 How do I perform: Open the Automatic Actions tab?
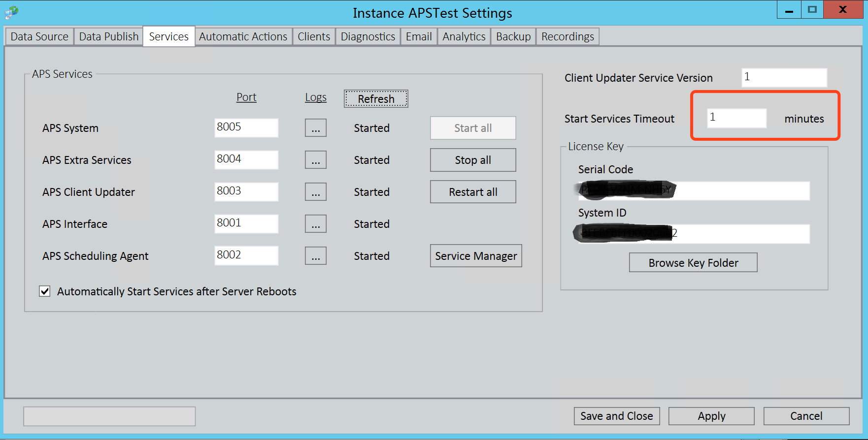pyautogui.click(x=243, y=37)
